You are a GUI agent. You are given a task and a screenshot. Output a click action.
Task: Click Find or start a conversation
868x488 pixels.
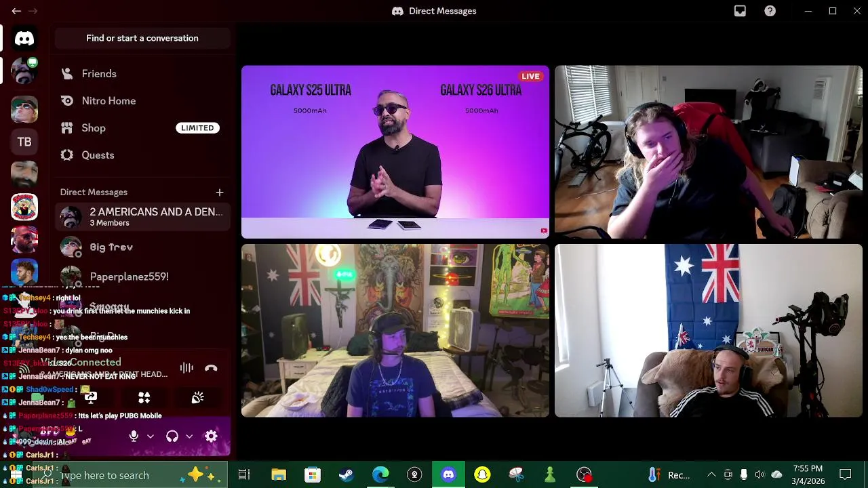pyautogui.click(x=142, y=38)
